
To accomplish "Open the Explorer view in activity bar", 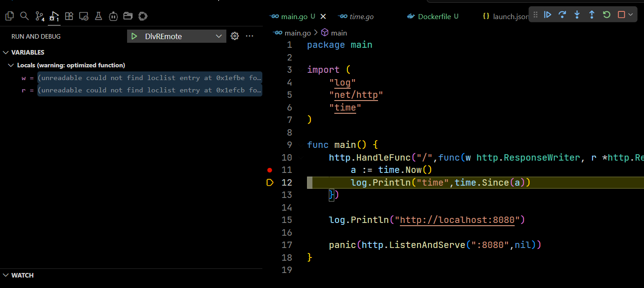I will click(x=10, y=16).
